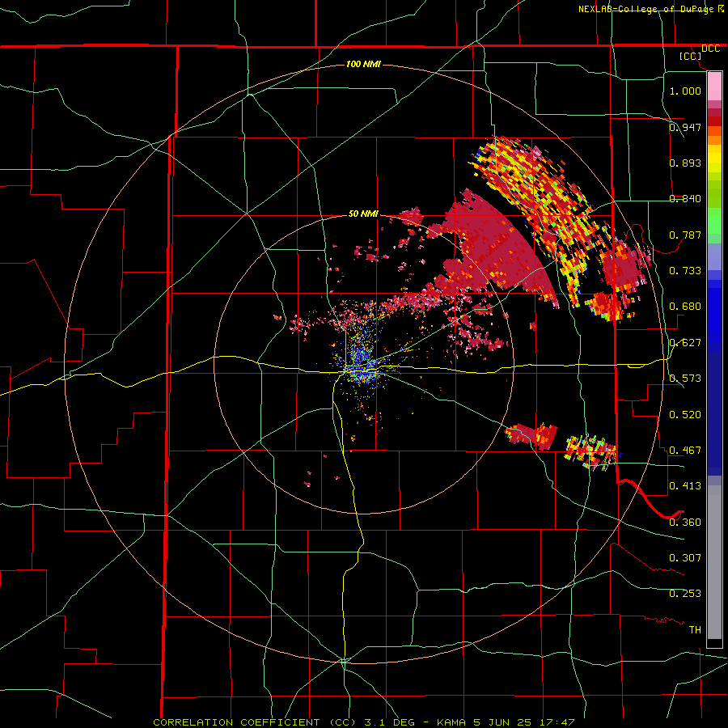Click the 0.627 legend value
This screenshot has height=728, width=728.
click(685, 343)
